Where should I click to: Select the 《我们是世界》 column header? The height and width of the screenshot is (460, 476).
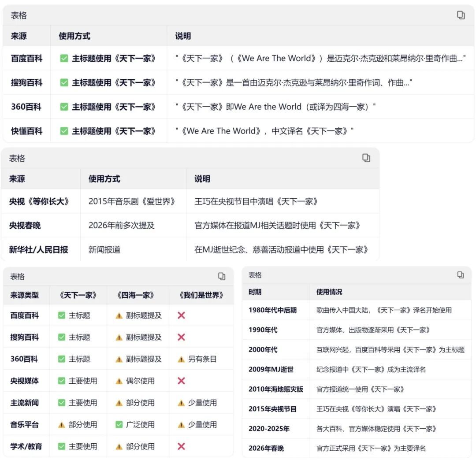coord(201,295)
